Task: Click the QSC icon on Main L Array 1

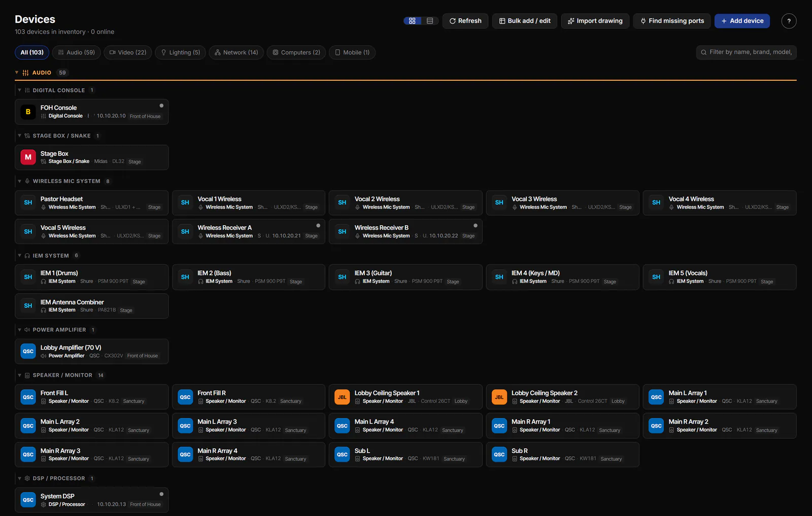Action: pos(656,397)
